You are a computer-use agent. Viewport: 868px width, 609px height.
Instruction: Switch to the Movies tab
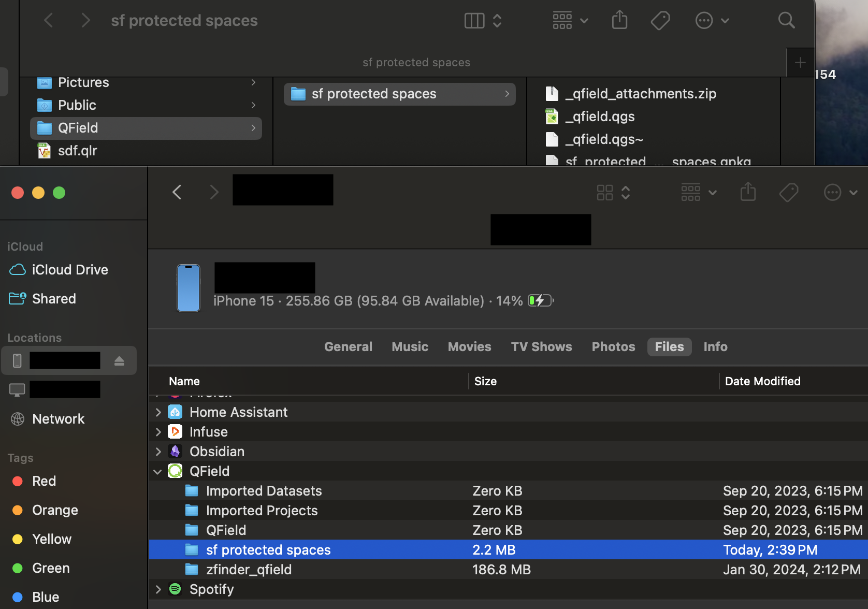470,347
